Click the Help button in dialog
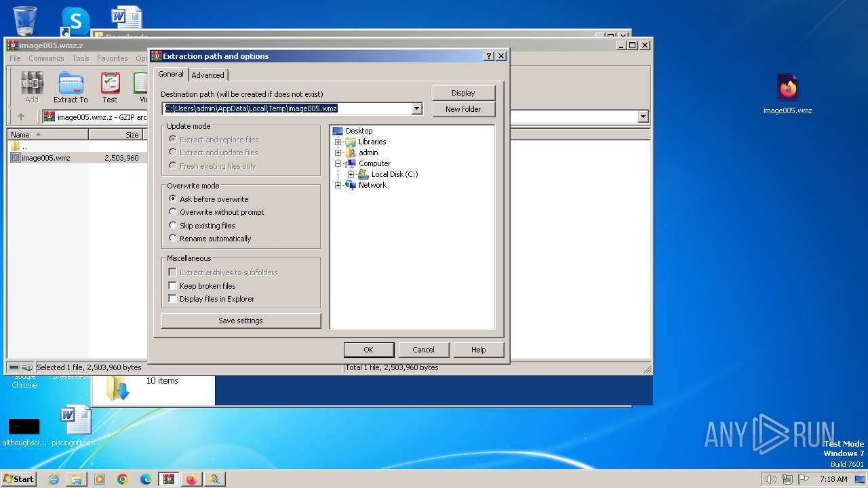The width and height of the screenshot is (868, 488). click(x=479, y=350)
